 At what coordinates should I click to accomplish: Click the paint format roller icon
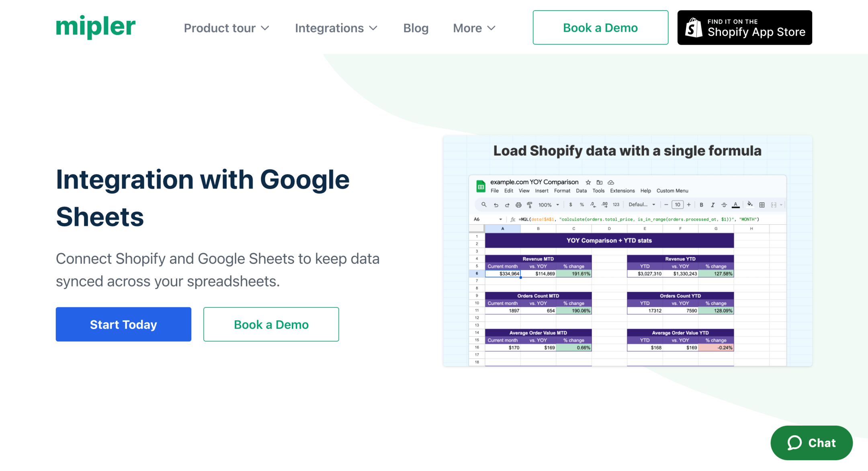click(x=530, y=205)
